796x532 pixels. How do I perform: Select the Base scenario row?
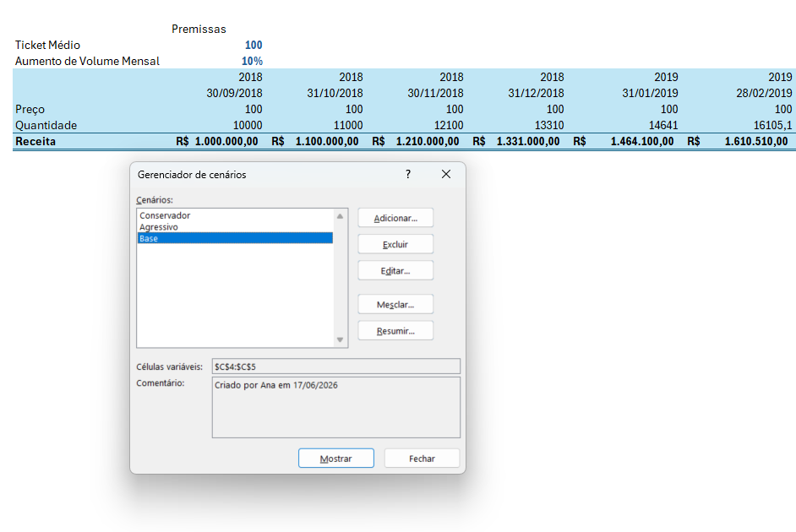(x=235, y=238)
